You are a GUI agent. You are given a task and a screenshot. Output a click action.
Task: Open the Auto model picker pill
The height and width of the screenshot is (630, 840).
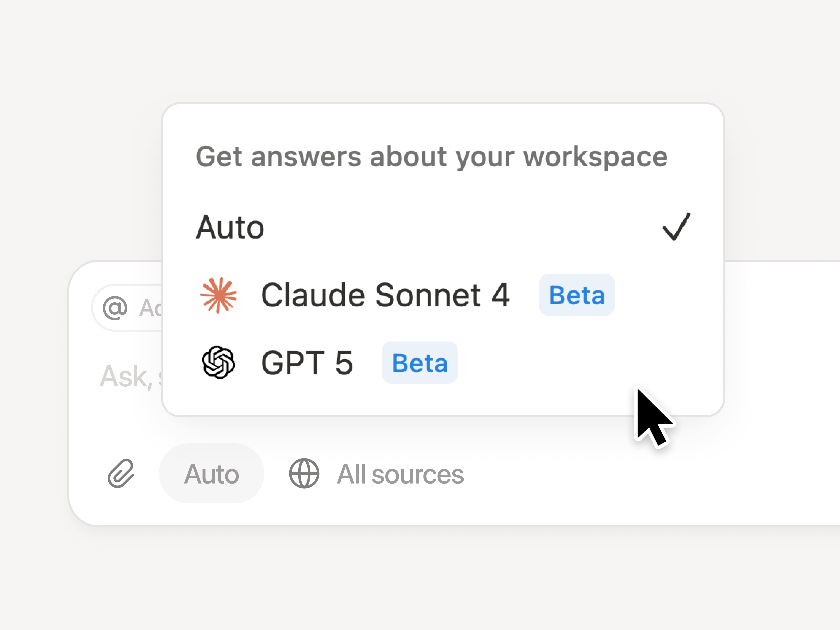pyautogui.click(x=212, y=474)
